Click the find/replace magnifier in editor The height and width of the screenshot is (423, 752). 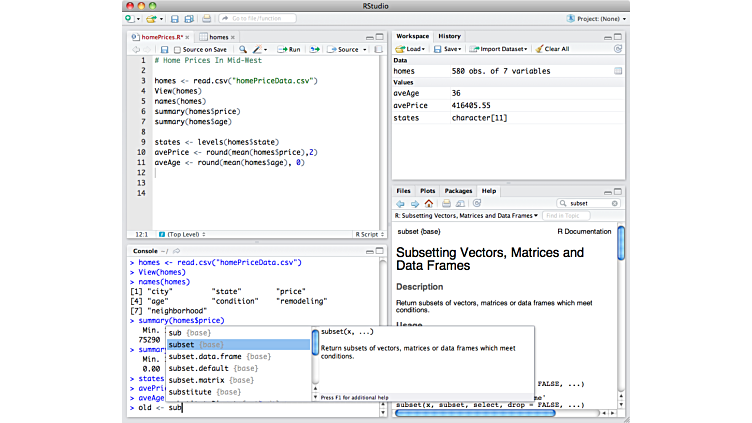pyautogui.click(x=243, y=49)
